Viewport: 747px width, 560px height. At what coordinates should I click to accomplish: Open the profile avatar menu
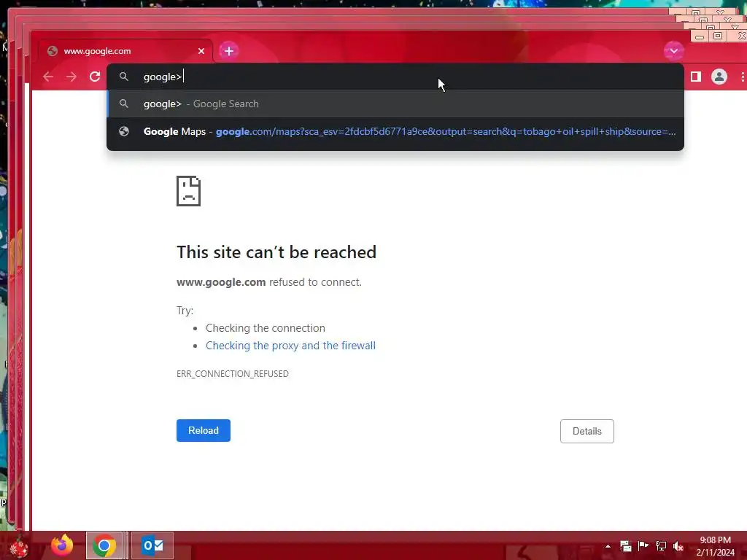[x=719, y=77]
